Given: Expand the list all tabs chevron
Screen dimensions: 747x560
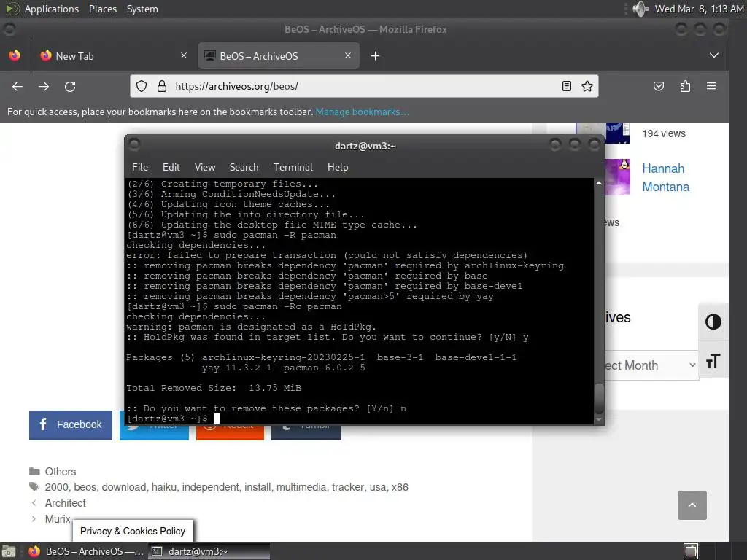Looking at the screenshot, I should point(713,55).
